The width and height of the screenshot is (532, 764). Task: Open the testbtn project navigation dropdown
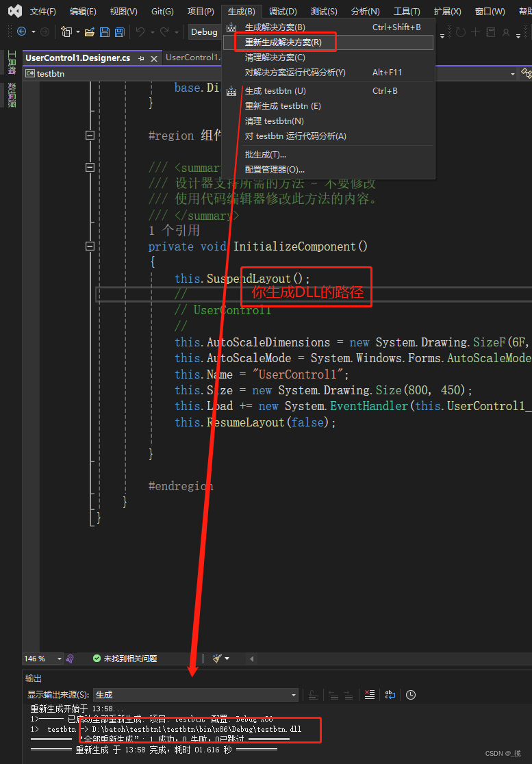click(513, 74)
